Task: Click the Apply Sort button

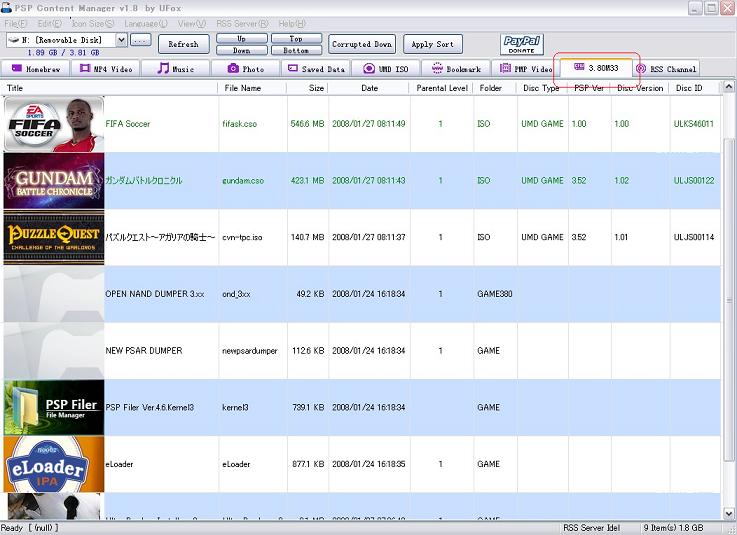Action: [x=433, y=44]
